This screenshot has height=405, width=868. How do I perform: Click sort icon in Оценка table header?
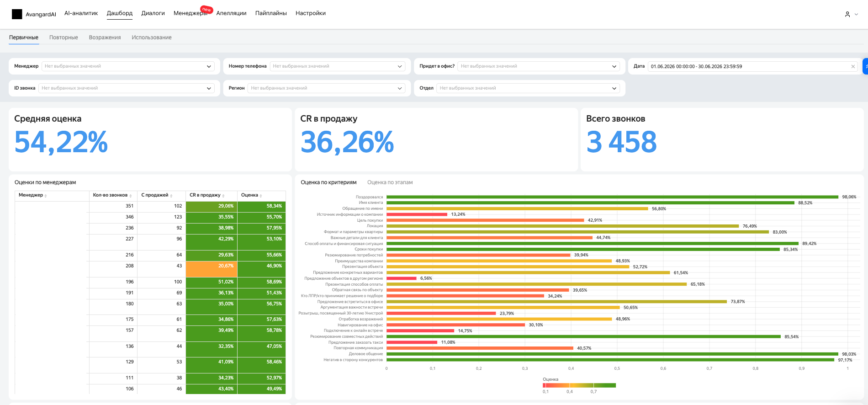click(x=261, y=196)
